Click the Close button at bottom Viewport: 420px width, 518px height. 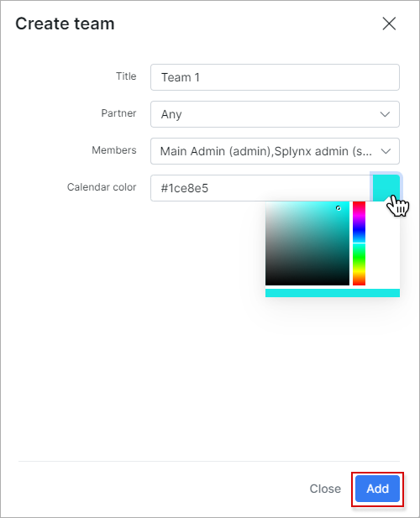[325, 489]
